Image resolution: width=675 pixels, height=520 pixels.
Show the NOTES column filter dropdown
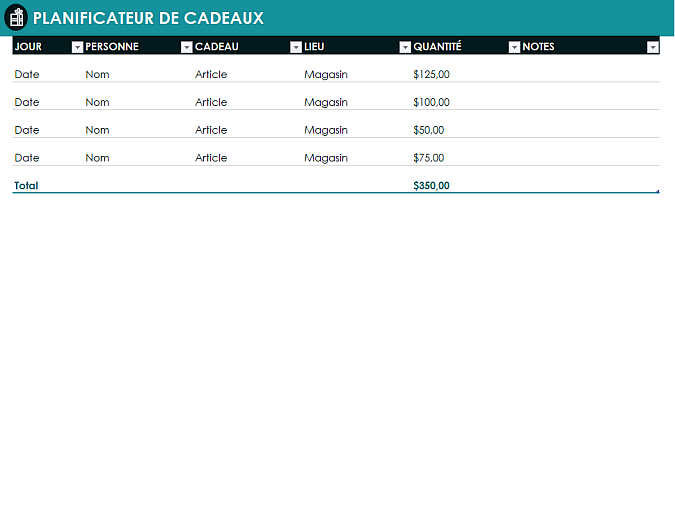(x=653, y=47)
